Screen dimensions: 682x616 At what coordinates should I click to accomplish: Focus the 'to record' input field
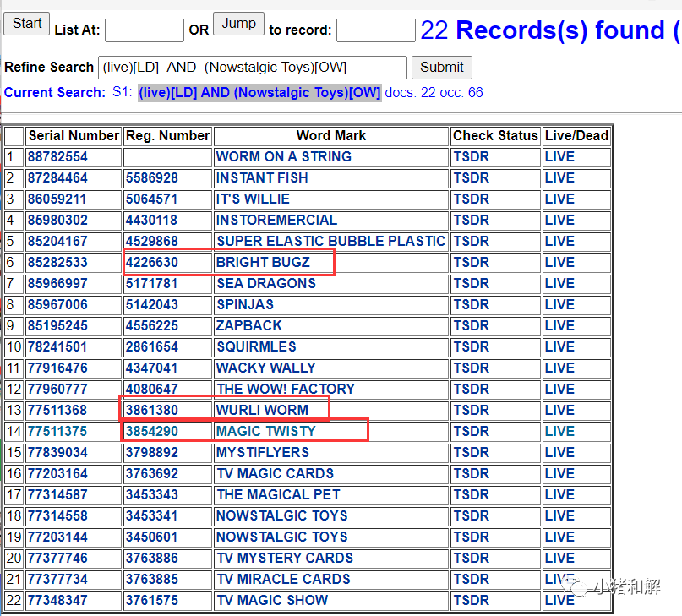tap(376, 30)
